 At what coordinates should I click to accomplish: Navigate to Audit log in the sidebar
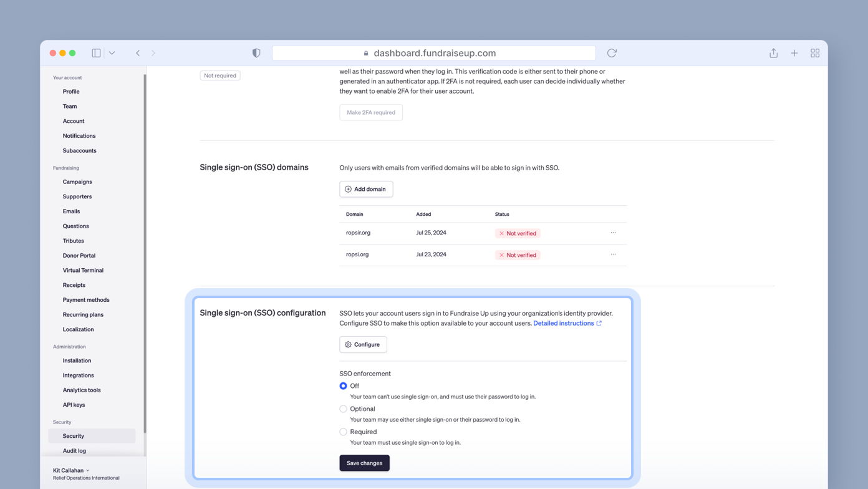coord(74,450)
